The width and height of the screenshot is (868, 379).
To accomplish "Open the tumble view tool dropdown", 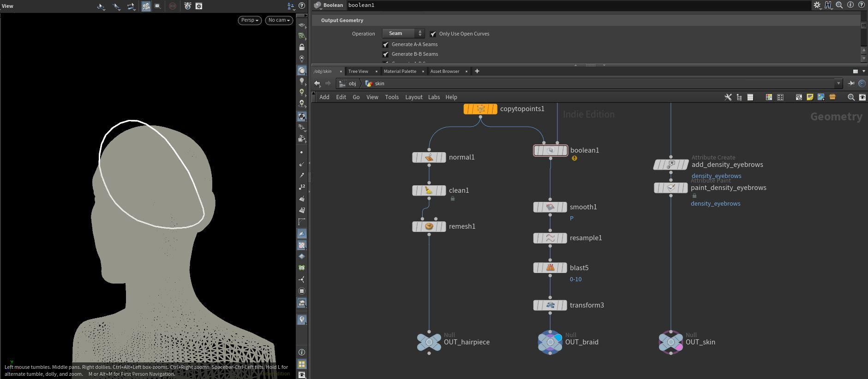I will coord(101,6).
